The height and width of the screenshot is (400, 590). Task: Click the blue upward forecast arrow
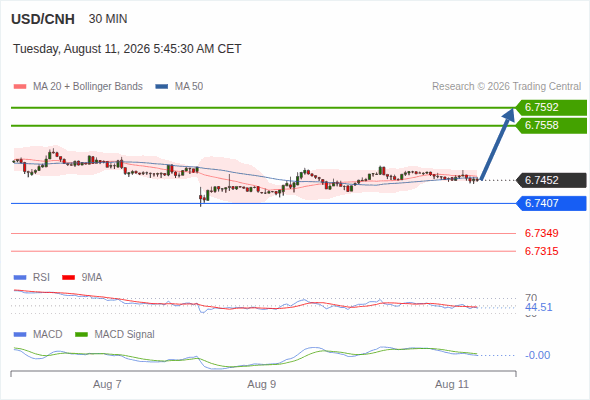tap(497, 144)
